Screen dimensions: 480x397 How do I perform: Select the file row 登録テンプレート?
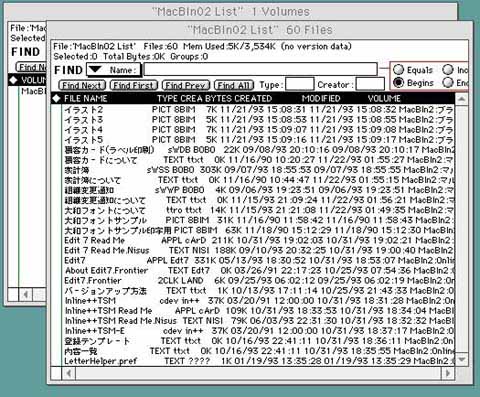pyautogui.click(x=259, y=341)
